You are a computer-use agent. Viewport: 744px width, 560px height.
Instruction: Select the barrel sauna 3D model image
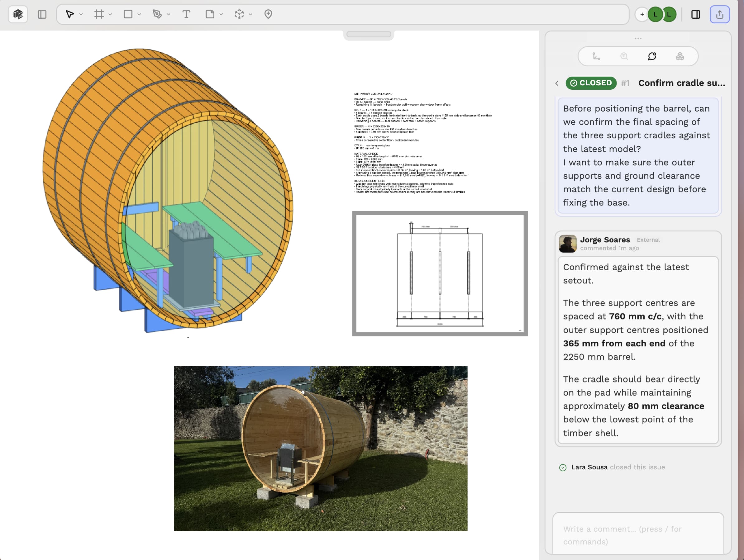pyautogui.click(x=168, y=190)
